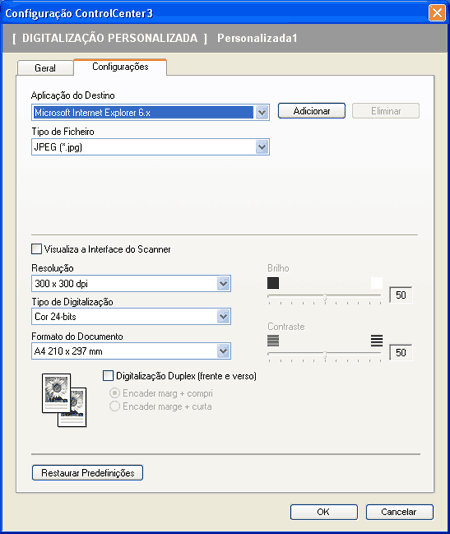Click the Adicionar button
Screen dimensions: 450x534
pyautogui.click(x=312, y=111)
